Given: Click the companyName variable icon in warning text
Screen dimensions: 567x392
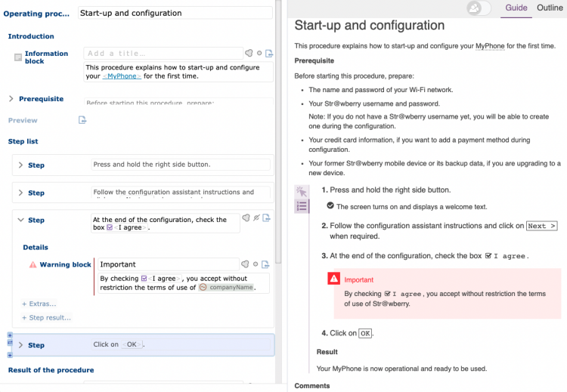Looking at the screenshot, I should click(203, 287).
